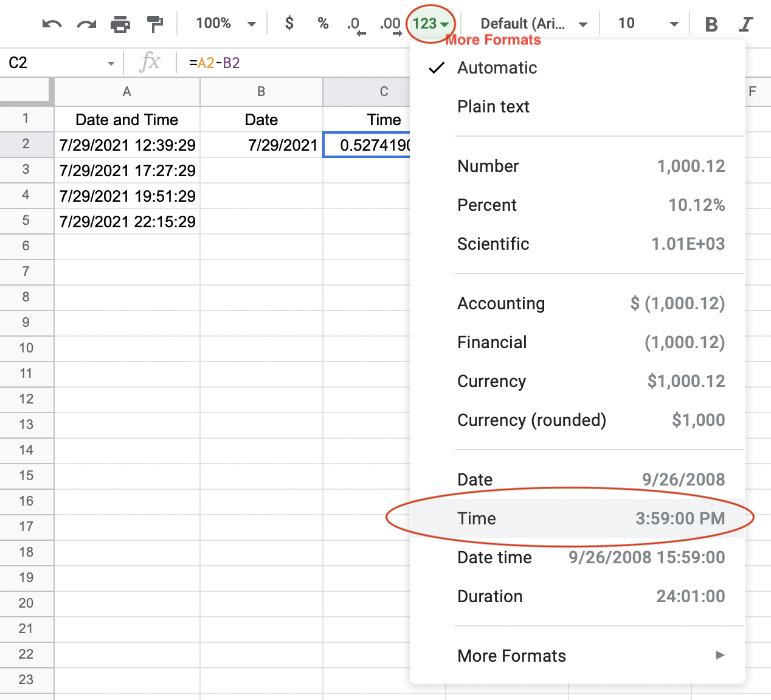Image resolution: width=771 pixels, height=700 pixels.
Task: Open the C2 name box dropdown
Action: 111,63
